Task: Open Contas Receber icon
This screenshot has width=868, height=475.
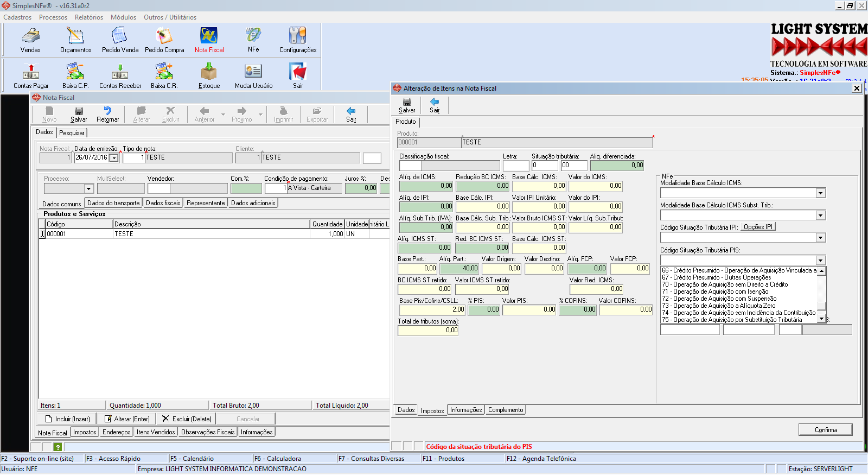Action: point(120,76)
